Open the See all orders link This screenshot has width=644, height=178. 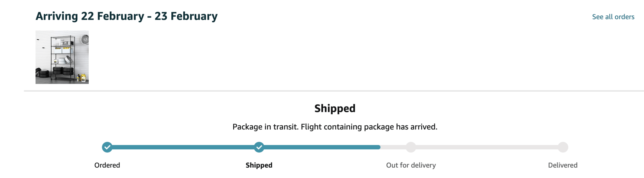(x=613, y=17)
